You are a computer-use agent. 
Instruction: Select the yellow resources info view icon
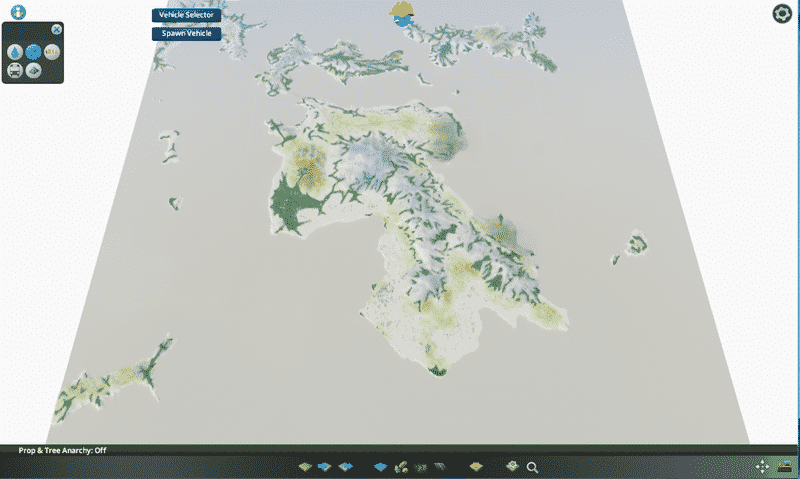click(x=50, y=51)
